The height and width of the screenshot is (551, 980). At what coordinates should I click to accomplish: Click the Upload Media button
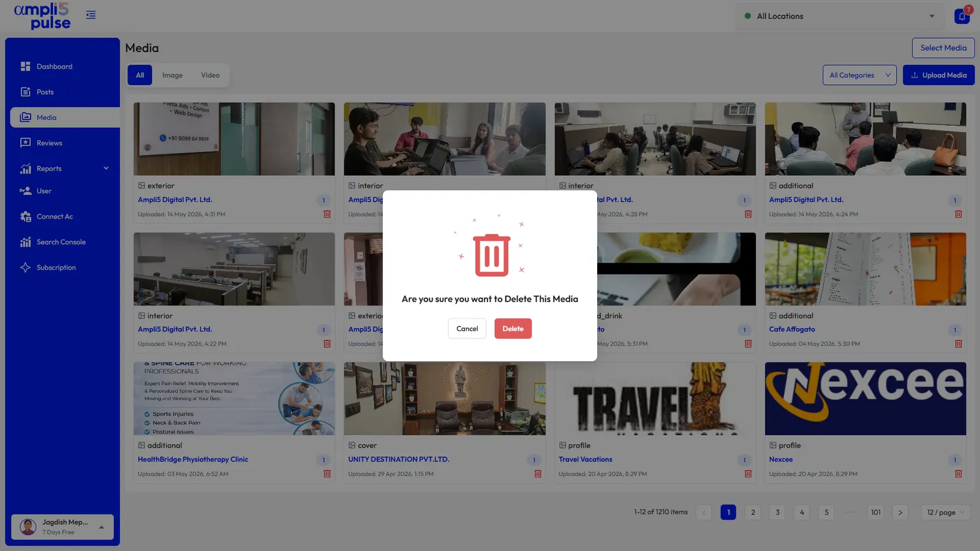(938, 75)
